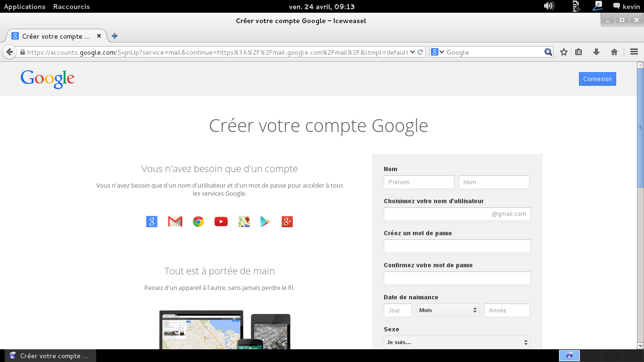Show bookmarks list icon in toolbar
The width and height of the screenshot is (644, 362).
(x=579, y=52)
